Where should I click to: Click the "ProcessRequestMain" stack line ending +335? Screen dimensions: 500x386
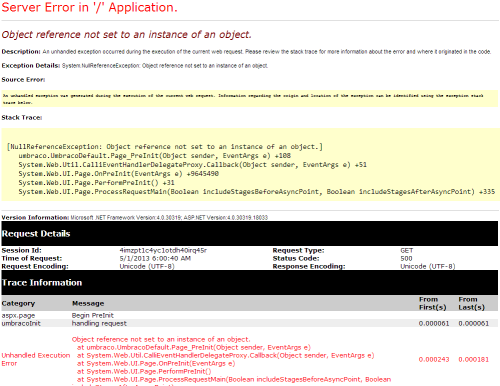pos(257,192)
